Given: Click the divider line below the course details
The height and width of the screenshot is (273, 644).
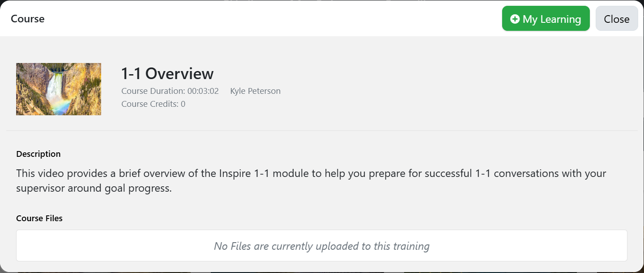Looking at the screenshot, I should (322, 130).
